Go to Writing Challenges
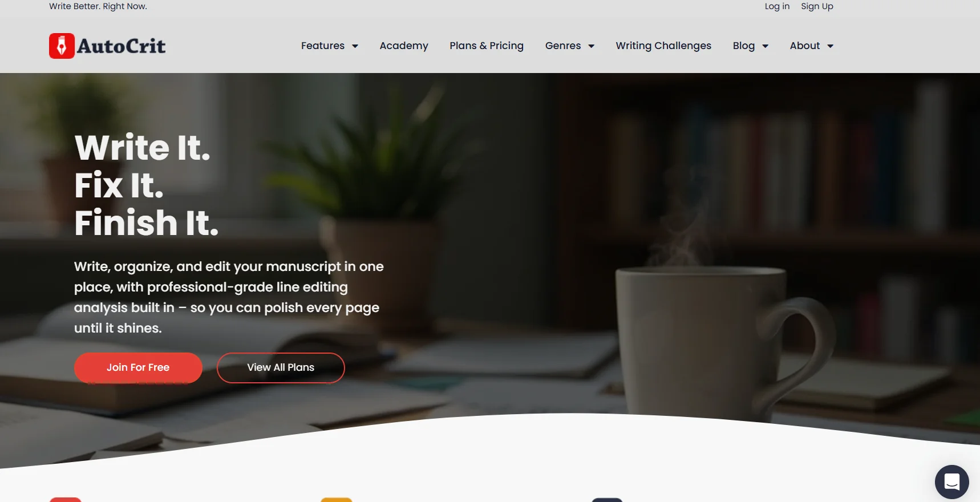 [x=663, y=46]
